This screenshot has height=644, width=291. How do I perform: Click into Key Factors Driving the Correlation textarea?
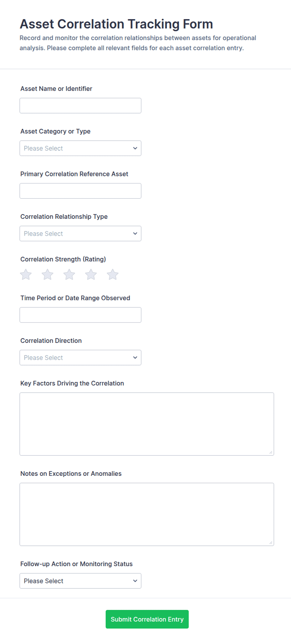tap(147, 424)
